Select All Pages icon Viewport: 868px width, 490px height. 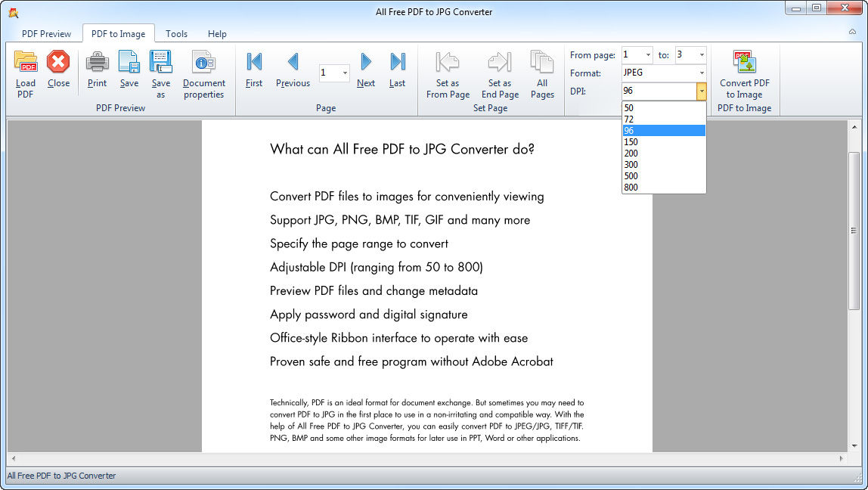coord(542,61)
